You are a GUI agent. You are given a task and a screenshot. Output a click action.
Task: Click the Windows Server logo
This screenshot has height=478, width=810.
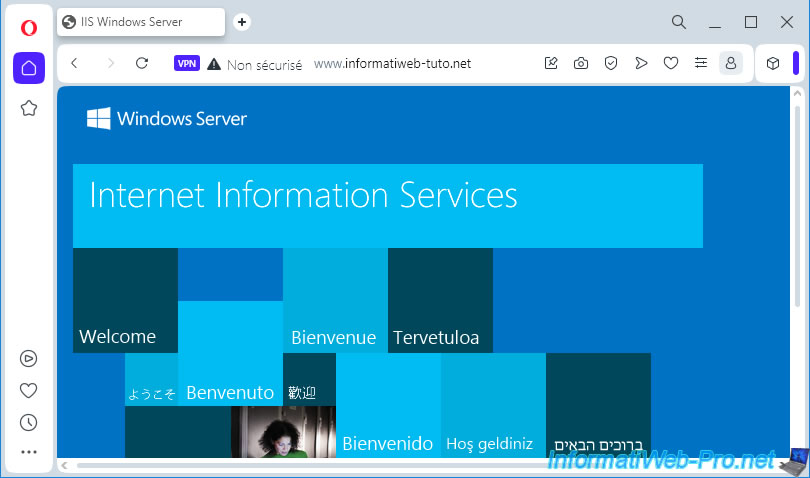[166, 118]
